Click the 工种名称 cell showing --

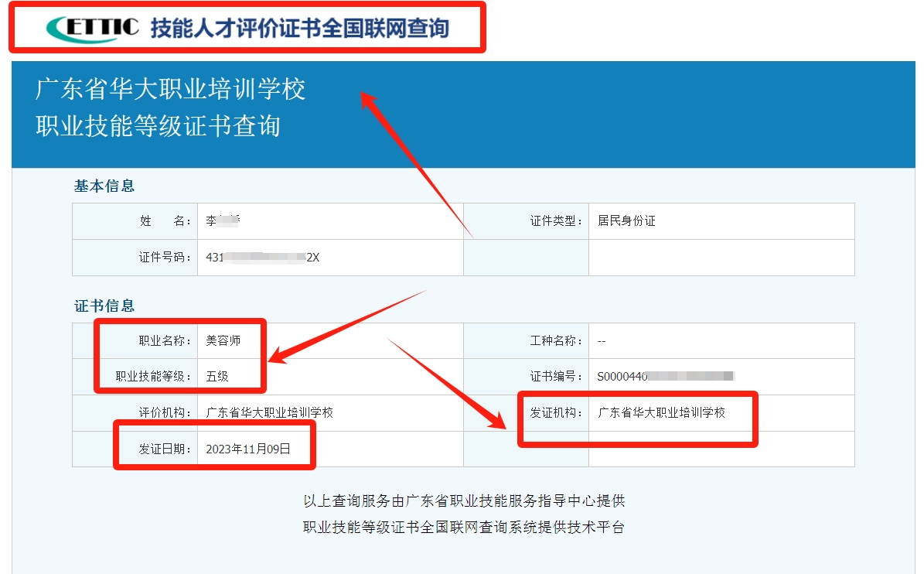pyautogui.click(x=600, y=340)
